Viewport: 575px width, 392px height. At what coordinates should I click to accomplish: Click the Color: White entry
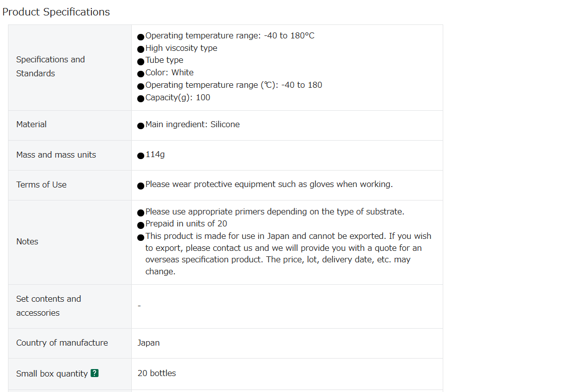169,72
